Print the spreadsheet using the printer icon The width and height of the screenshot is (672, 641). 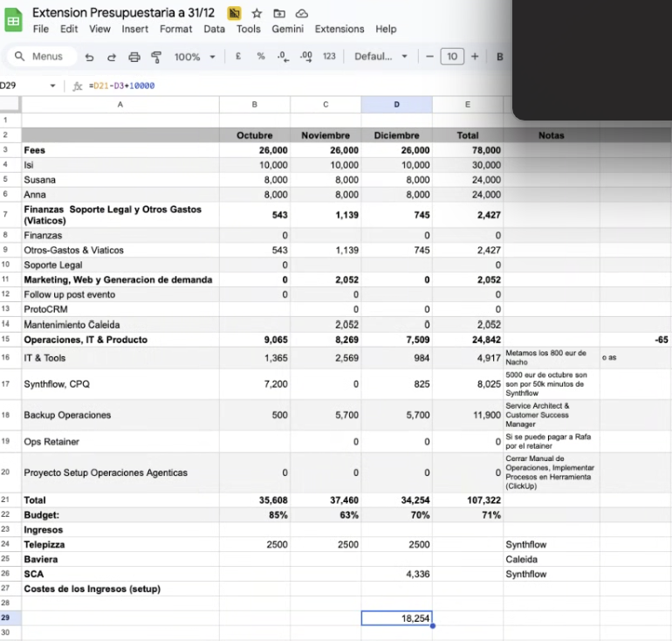[x=134, y=57]
